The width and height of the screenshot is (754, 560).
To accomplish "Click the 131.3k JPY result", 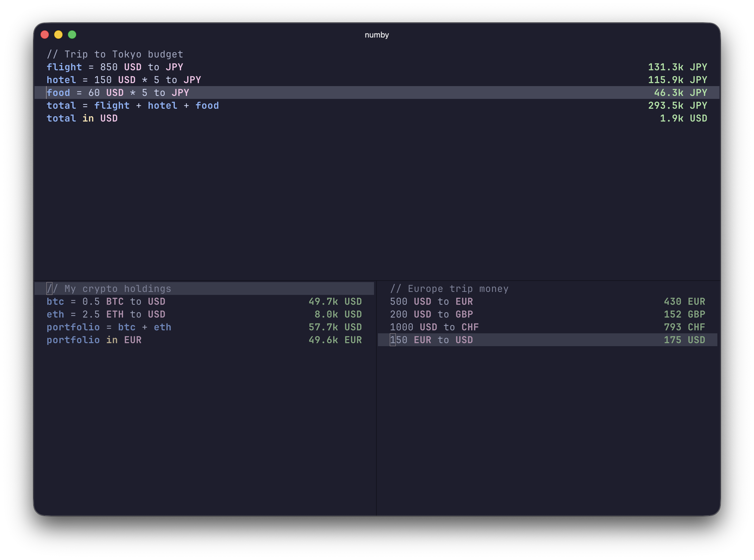I will click(x=677, y=67).
